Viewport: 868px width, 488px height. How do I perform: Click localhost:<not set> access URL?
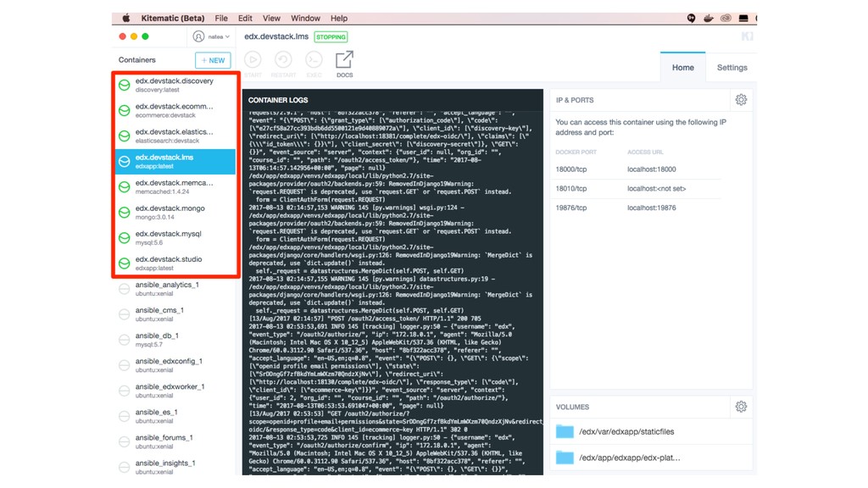coord(657,189)
